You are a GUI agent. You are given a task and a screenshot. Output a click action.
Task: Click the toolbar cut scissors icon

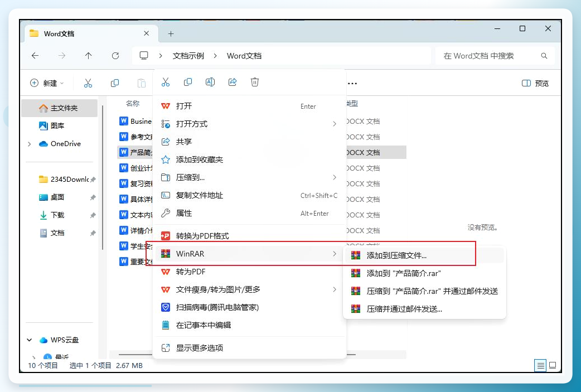(88, 83)
